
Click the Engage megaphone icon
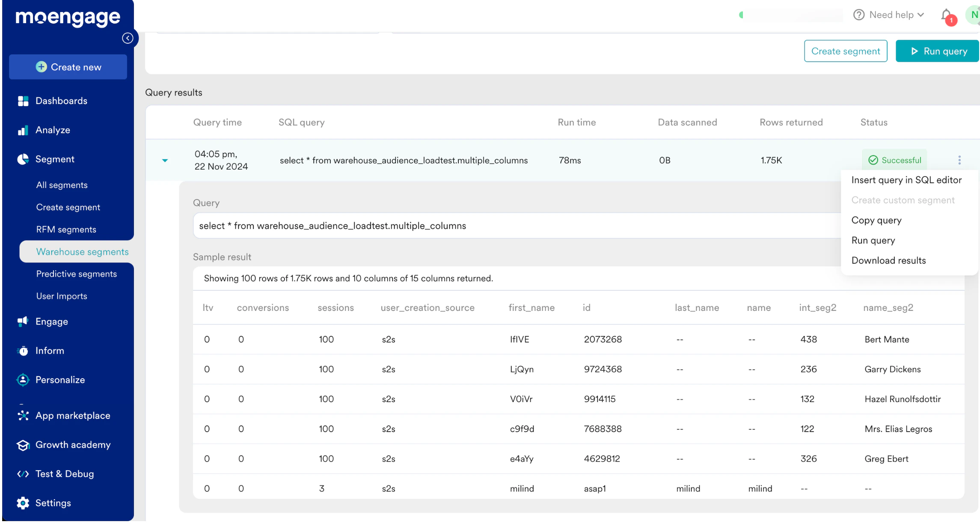[23, 322]
